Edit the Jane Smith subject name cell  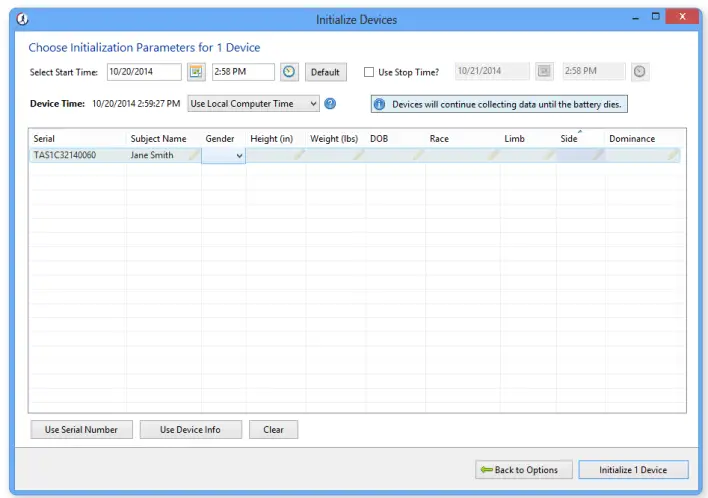tap(164, 155)
